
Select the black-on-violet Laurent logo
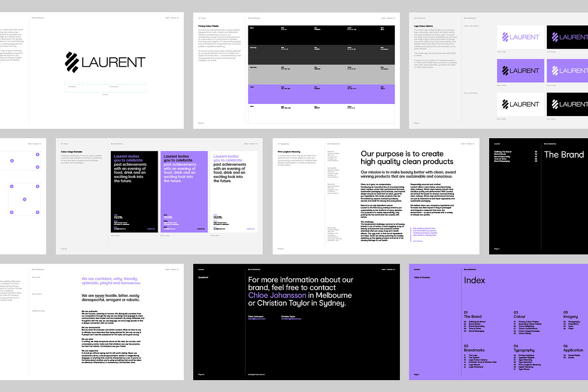520,71
